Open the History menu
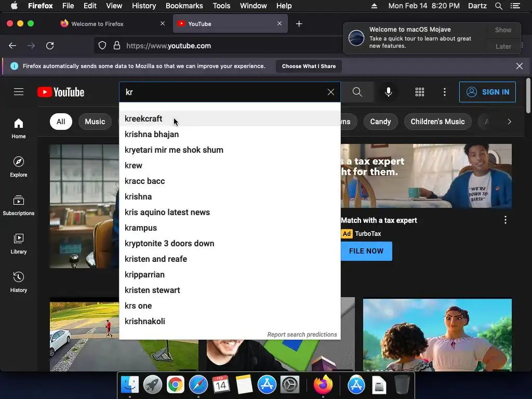The width and height of the screenshot is (532, 399). point(144,6)
